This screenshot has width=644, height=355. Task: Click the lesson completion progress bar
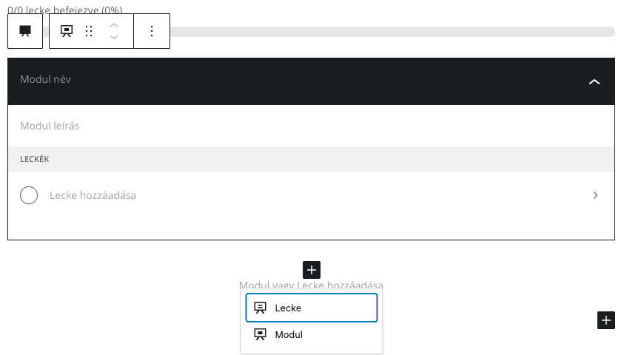click(392, 32)
